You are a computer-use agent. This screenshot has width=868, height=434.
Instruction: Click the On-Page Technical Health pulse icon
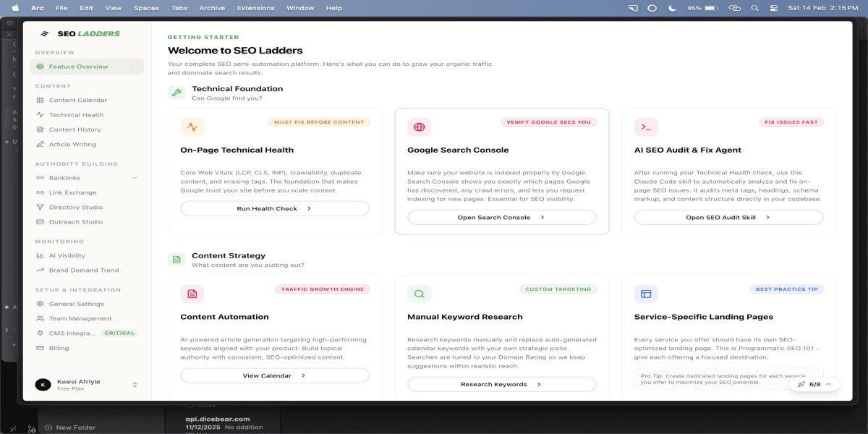192,127
